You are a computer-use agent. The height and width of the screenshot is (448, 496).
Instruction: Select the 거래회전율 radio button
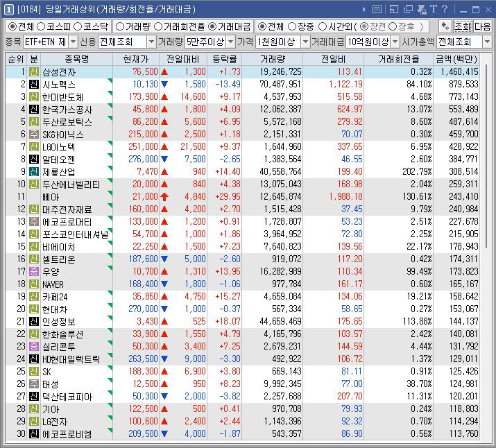click(x=158, y=26)
